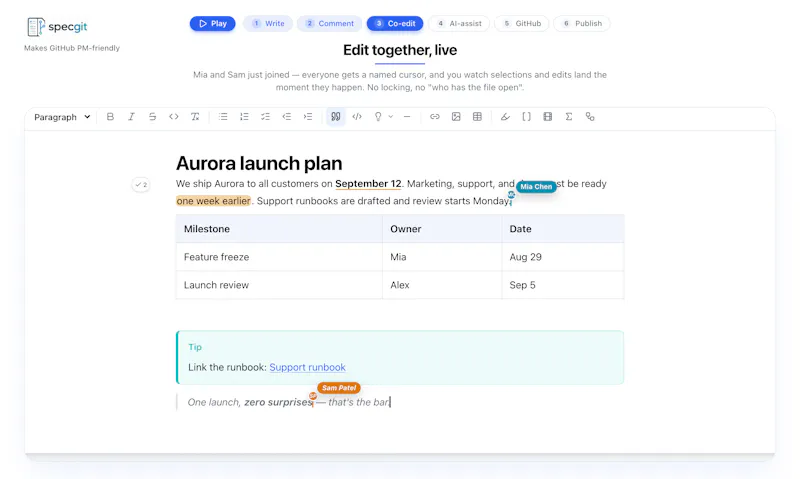The width and height of the screenshot is (800, 479).
Task: Click the 'Alex' owner cell
Action: pos(442,285)
